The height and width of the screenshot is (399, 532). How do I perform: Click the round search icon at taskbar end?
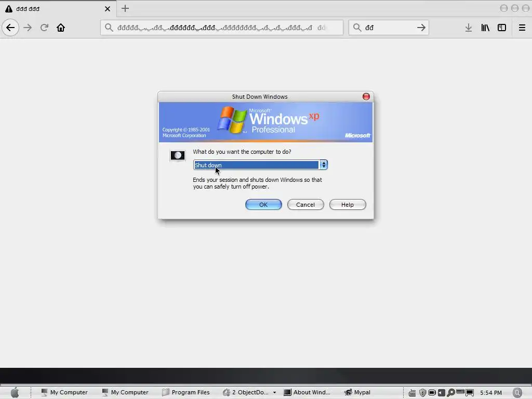tap(517, 393)
